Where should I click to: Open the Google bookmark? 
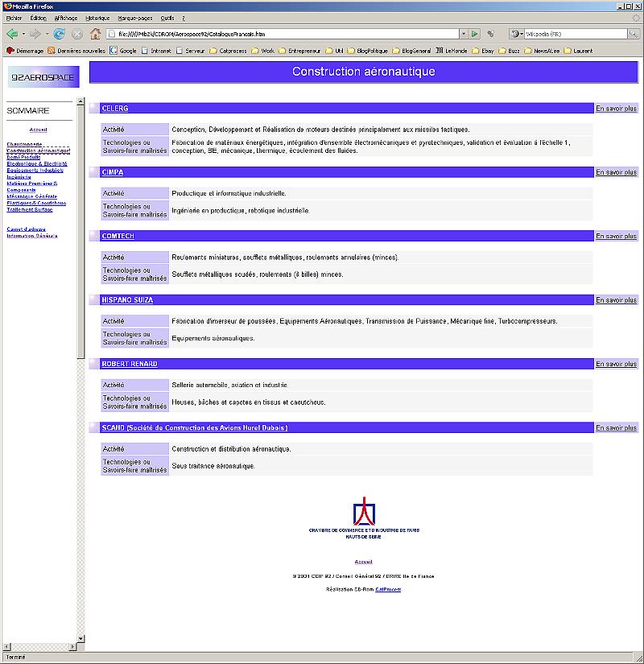pyautogui.click(x=123, y=51)
